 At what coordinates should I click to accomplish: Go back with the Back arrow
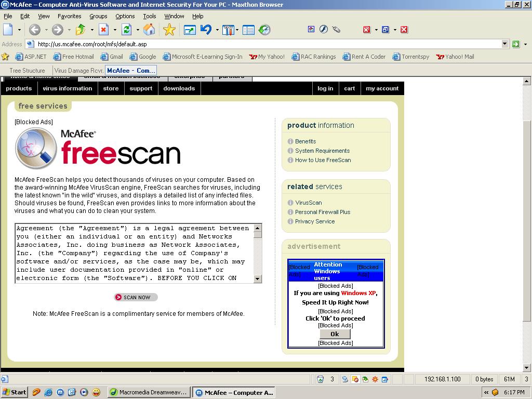coord(34,30)
